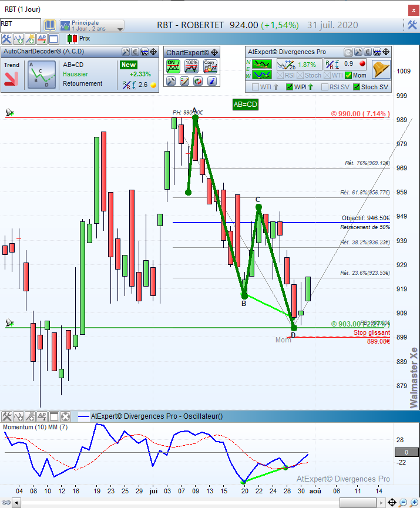The image size is (420, 508).
Task: Click alert bell on 903.00 support line
Action: coord(9,322)
